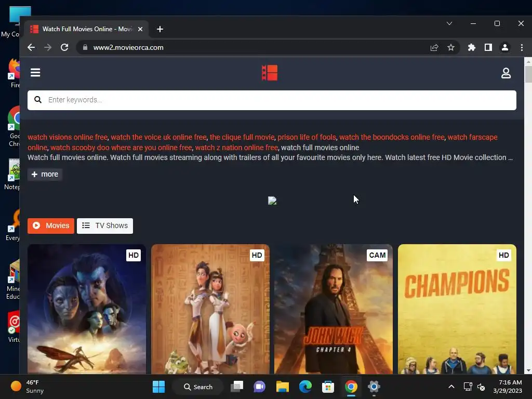This screenshot has width=532, height=399.
Task: Open the hamburger menu on the site
Action: 35,73
